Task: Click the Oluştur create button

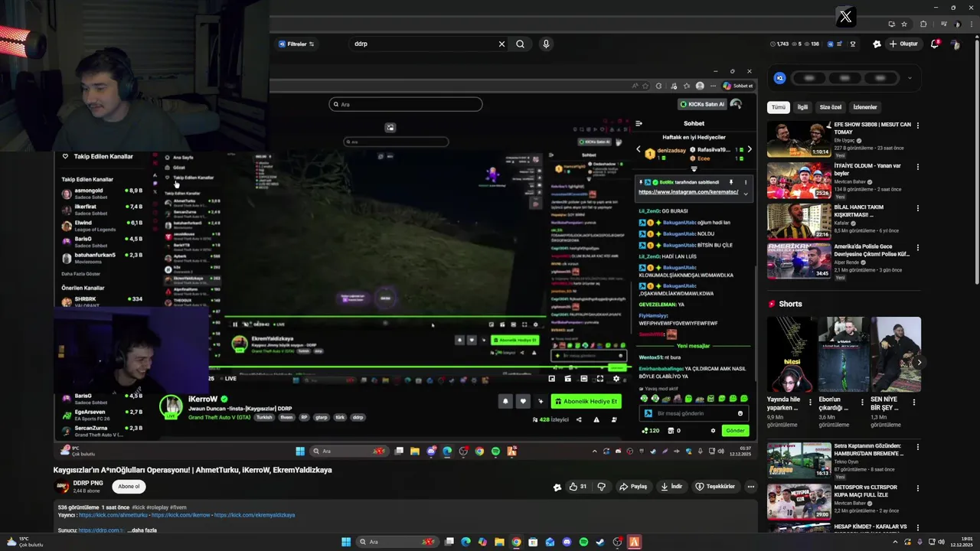Action: (x=903, y=44)
